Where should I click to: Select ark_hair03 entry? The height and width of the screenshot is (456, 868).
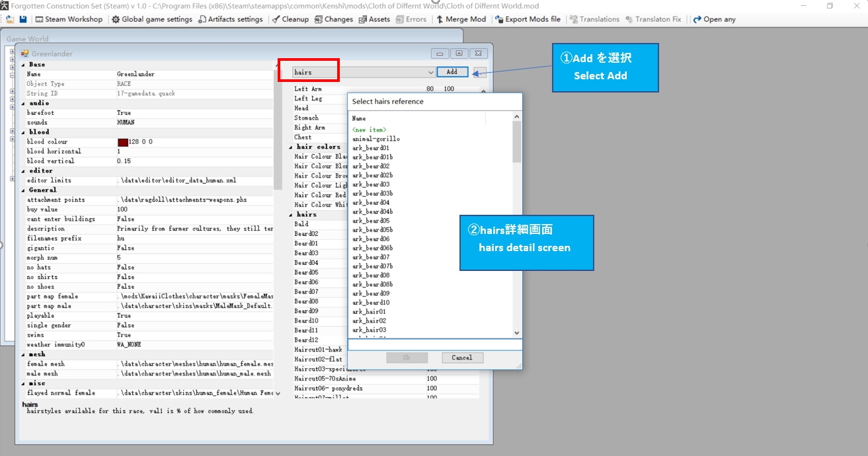369,330
